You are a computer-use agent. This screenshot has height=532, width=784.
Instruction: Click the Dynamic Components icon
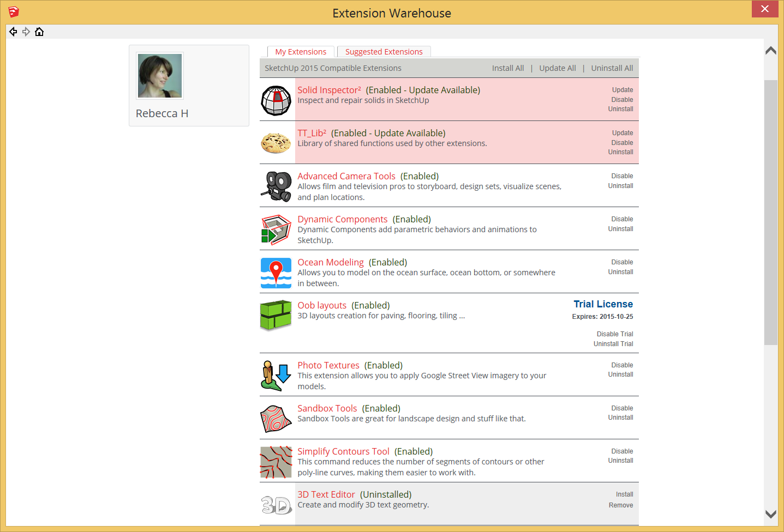(276, 229)
